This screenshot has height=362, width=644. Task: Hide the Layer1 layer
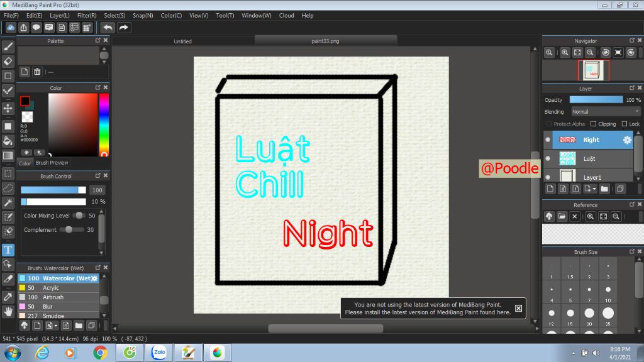click(548, 177)
